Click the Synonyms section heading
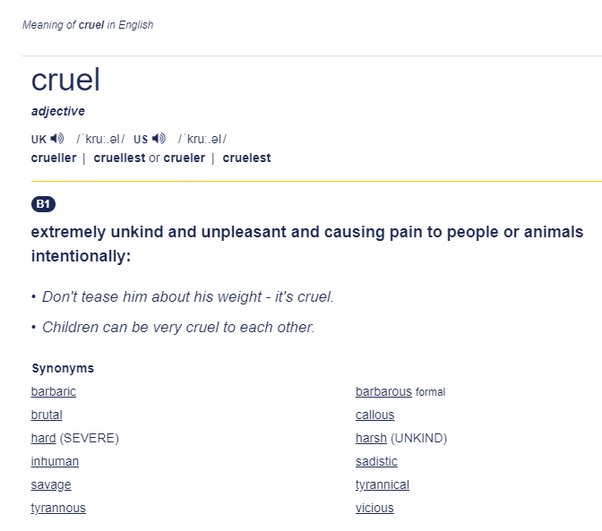The width and height of the screenshot is (602, 531). click(x=63, y=368)
